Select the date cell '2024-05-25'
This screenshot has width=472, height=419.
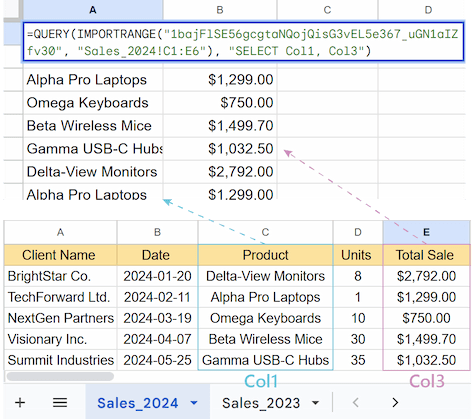157,360
